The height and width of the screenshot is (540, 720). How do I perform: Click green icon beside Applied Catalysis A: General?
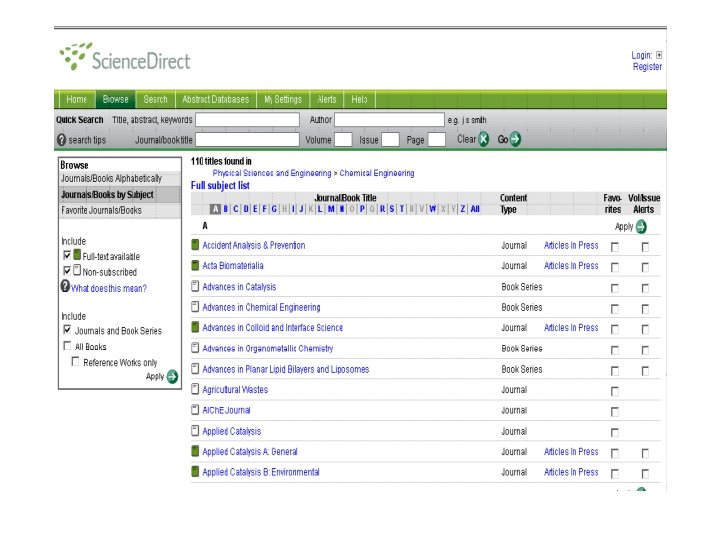(195, 451)
